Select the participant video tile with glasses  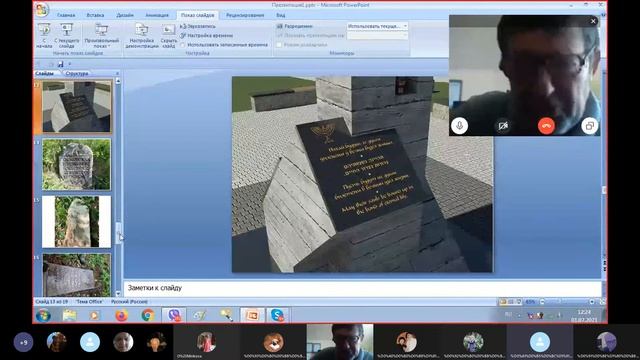coord(340,342)
